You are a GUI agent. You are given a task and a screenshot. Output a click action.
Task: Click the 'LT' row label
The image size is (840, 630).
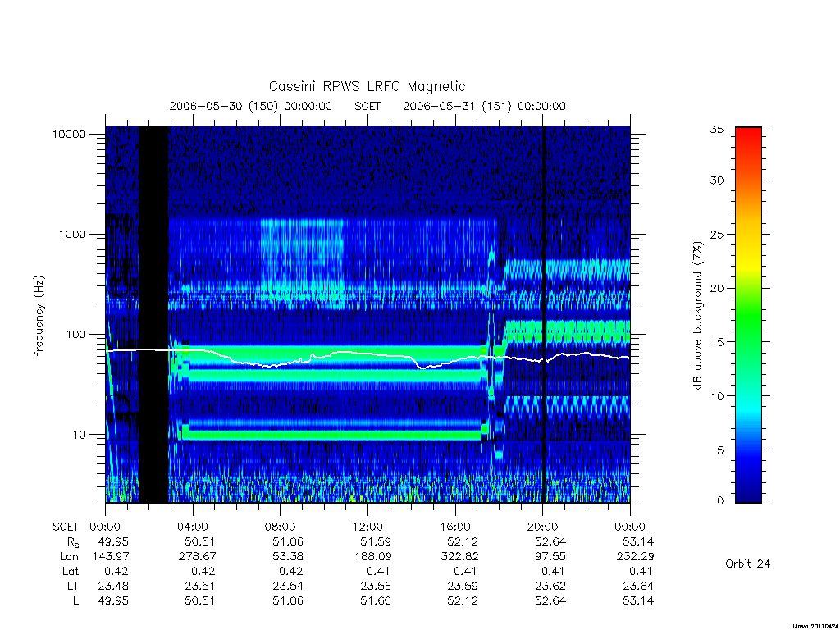[x=73, y=586]
